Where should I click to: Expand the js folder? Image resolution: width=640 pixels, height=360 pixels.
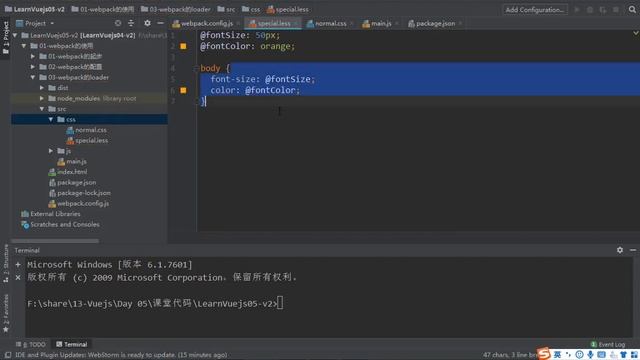(51, 151)
